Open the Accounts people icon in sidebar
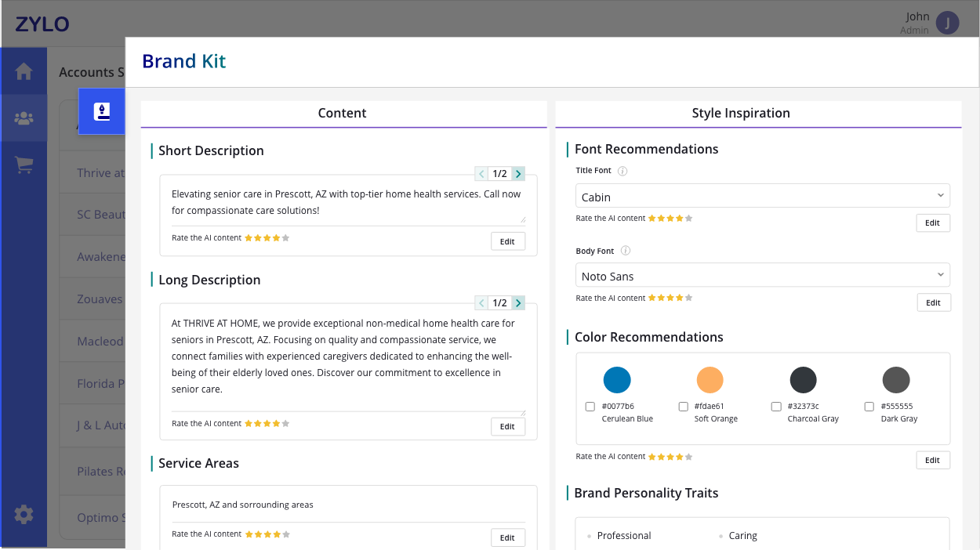The height and width of the screenshot is (550, 980). tap(24, 118)
